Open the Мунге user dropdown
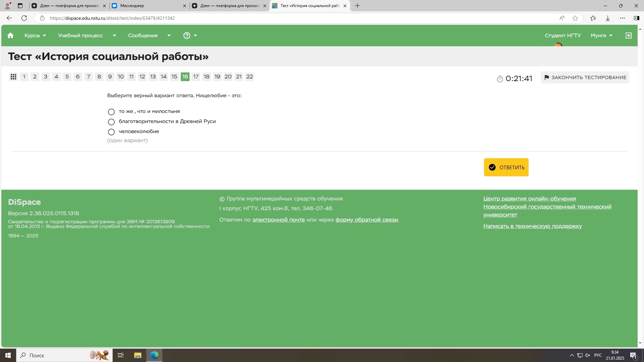This screenshot has height=362, width=644. tap(601, 36)
